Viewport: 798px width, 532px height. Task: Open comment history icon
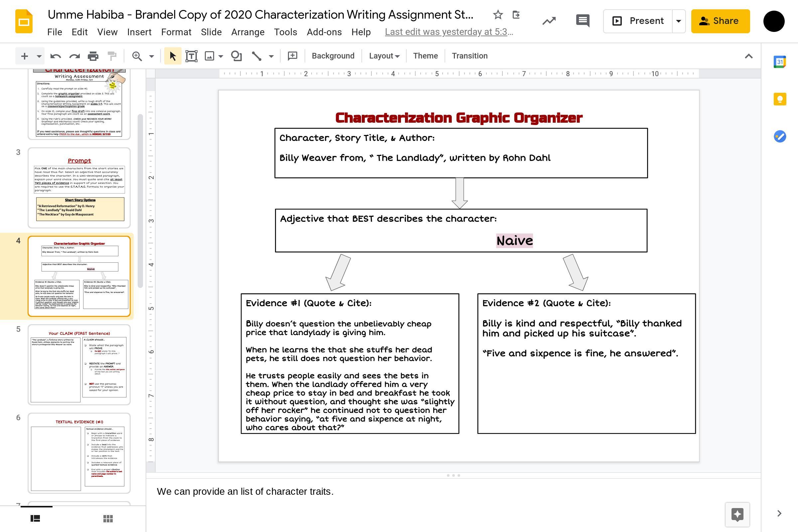(x=583, y=21)
